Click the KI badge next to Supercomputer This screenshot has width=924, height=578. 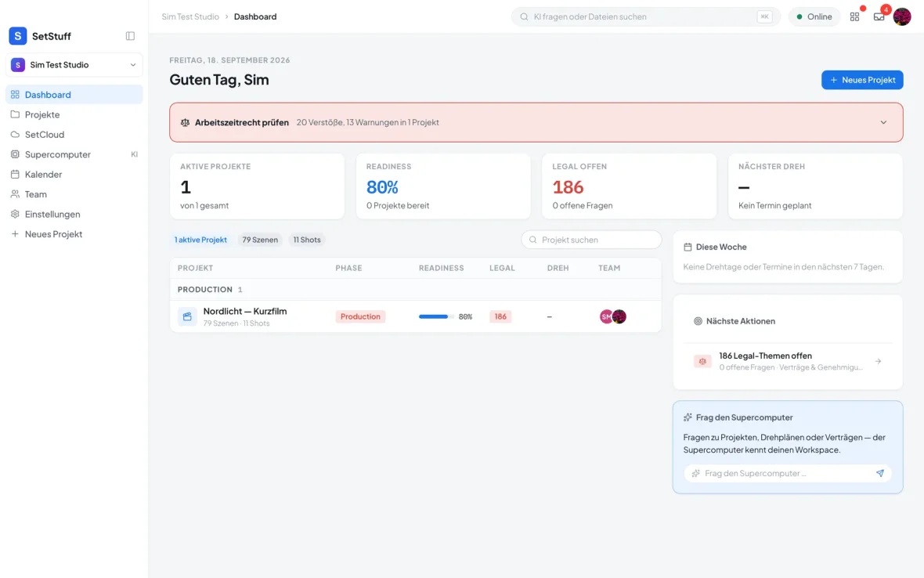click(x=135, y=154)
